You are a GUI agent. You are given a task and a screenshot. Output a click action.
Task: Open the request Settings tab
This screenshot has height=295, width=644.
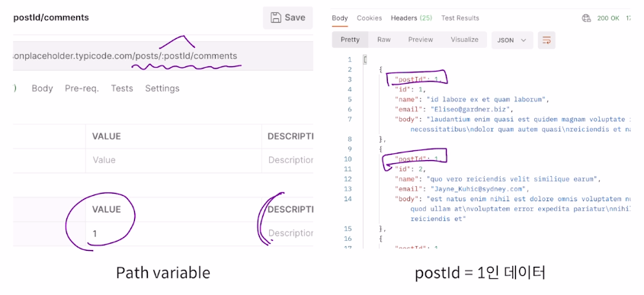point(162,88)
